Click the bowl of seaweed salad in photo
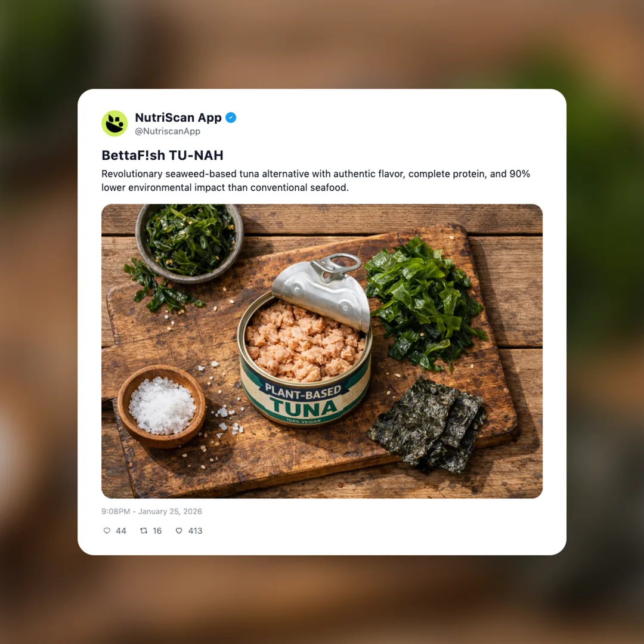The height and width of the screenshot is (644, 644). (x=190, y=243)
